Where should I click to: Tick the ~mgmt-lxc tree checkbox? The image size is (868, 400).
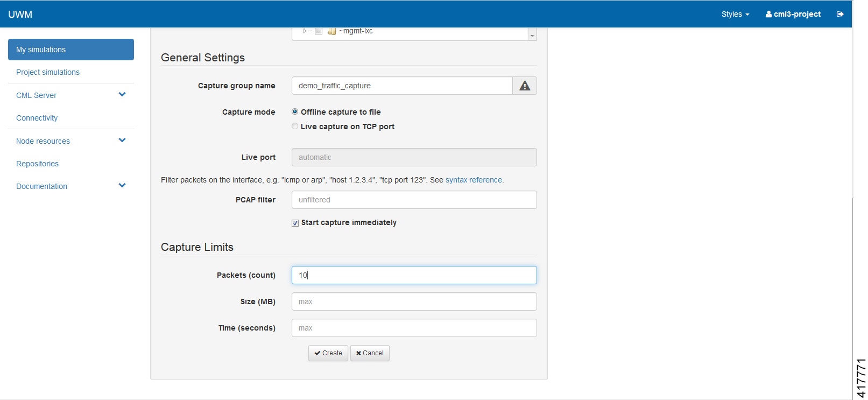[319, 31]
